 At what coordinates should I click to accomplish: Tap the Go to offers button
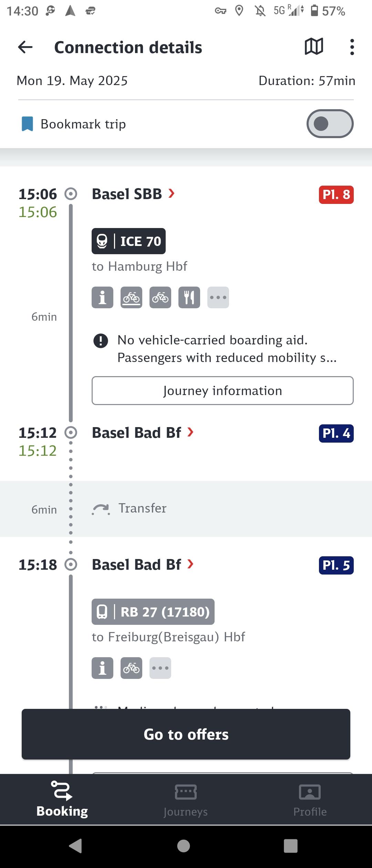186,734
